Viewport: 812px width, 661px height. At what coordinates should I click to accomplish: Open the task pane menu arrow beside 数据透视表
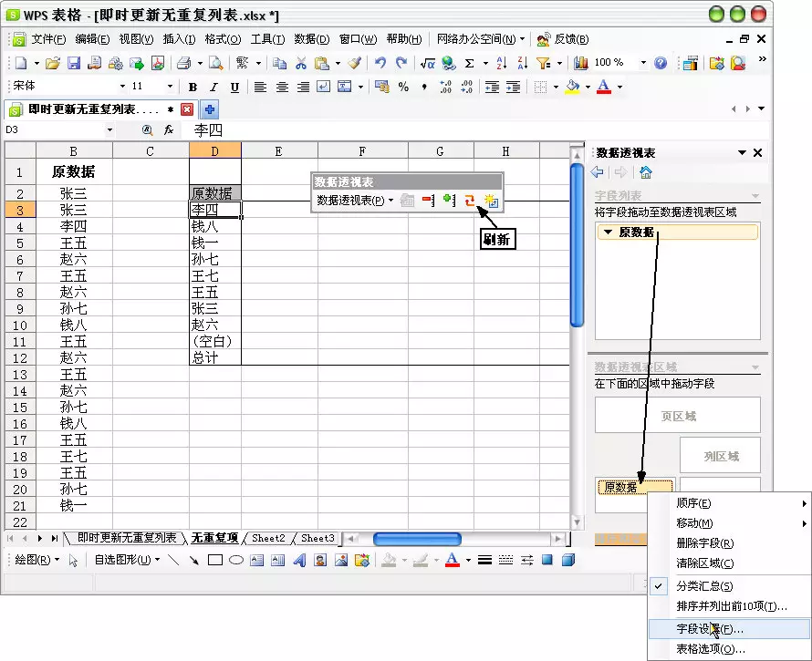pyautogui.click(x=742, y=152)
